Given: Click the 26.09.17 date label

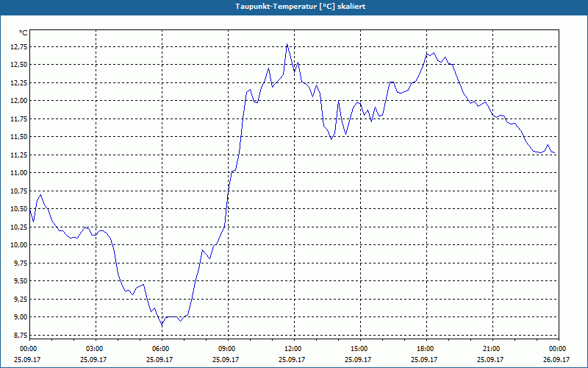Looking at the screenshot, I should tap(556, 359).
